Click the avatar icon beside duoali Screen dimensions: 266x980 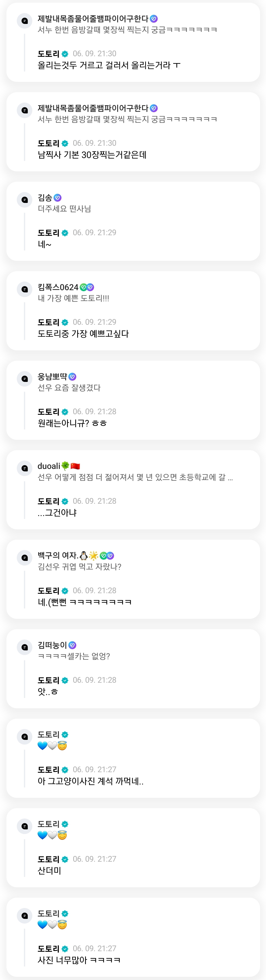pos(25,468)
